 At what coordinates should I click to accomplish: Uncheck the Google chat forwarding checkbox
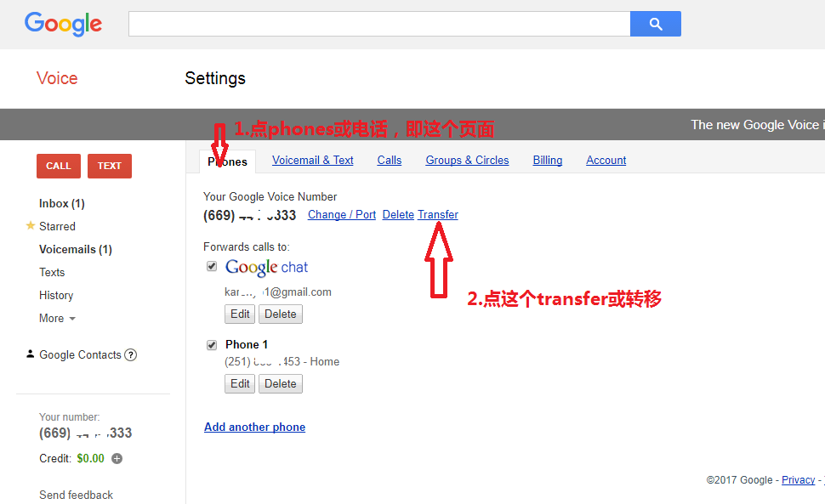click(x=212, y=266)
